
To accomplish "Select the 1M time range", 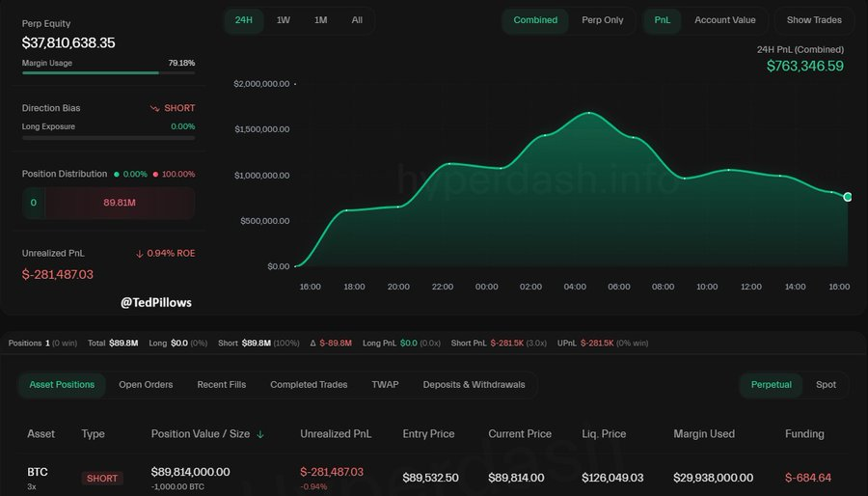I will coord(320,20).
